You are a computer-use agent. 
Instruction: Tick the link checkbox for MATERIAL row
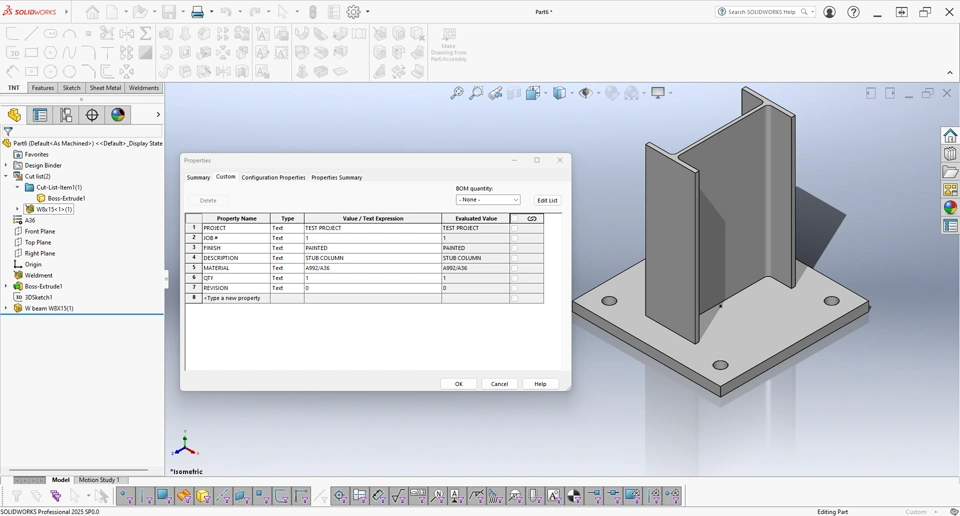515,268
